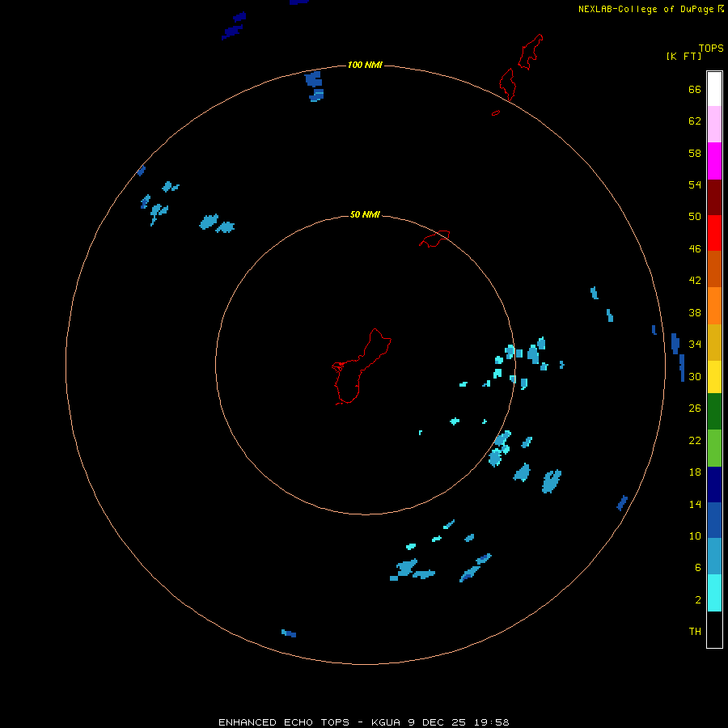Select the '42' legend value
The height and width of the screenshot is (728, 728).
click(695, 281)
